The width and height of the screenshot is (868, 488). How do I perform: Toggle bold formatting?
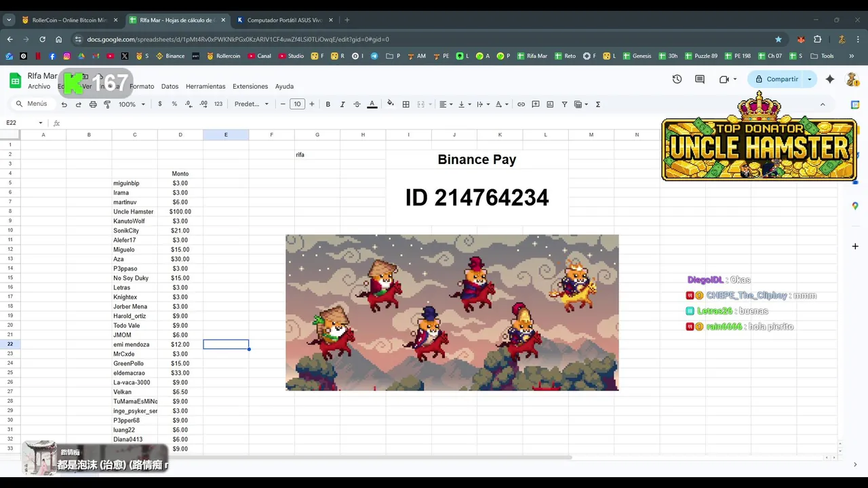tap(328, 104)
